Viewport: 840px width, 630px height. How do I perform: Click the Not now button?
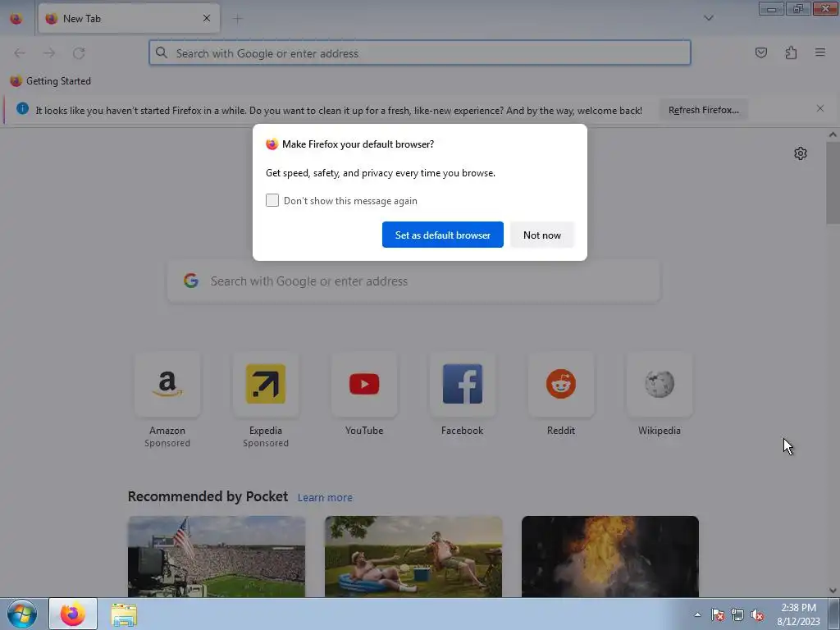542,235
